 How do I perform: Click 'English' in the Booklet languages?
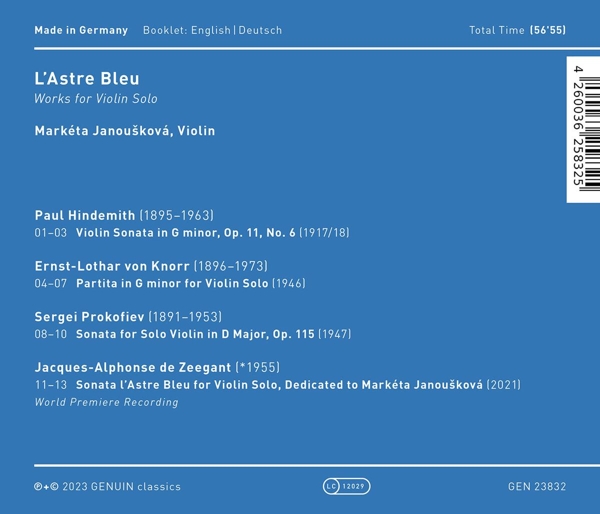[x=208, y=30]
